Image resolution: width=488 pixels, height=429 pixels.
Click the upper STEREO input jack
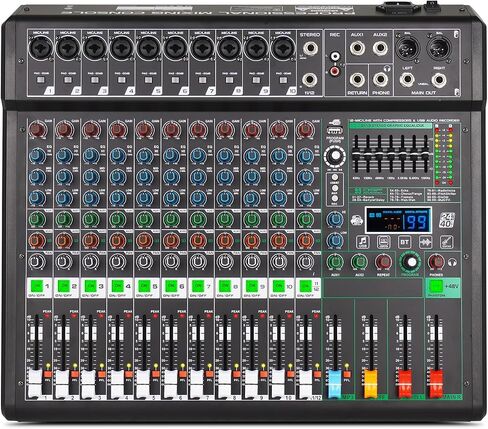pos(310,48)
